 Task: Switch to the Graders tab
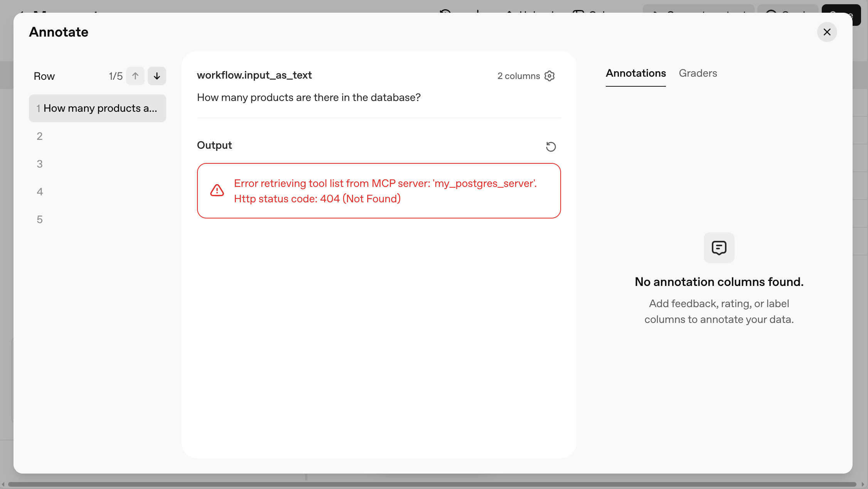point(698,73)
